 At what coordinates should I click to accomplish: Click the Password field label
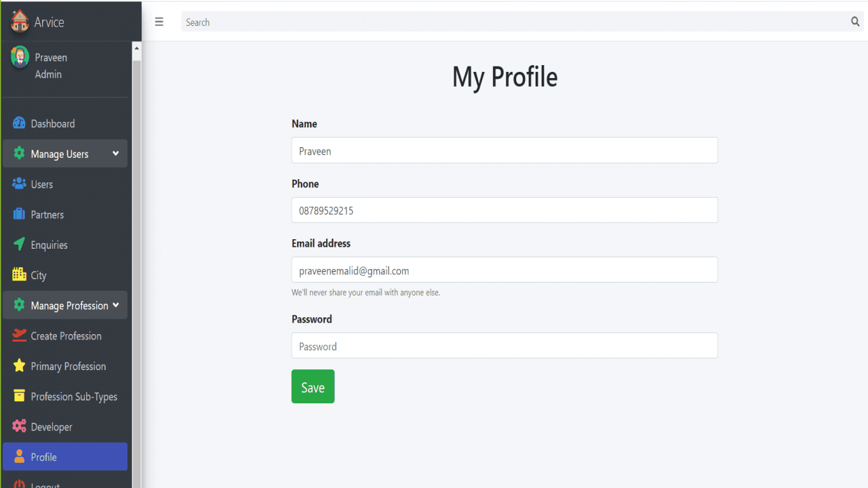[x=312, y=319]
